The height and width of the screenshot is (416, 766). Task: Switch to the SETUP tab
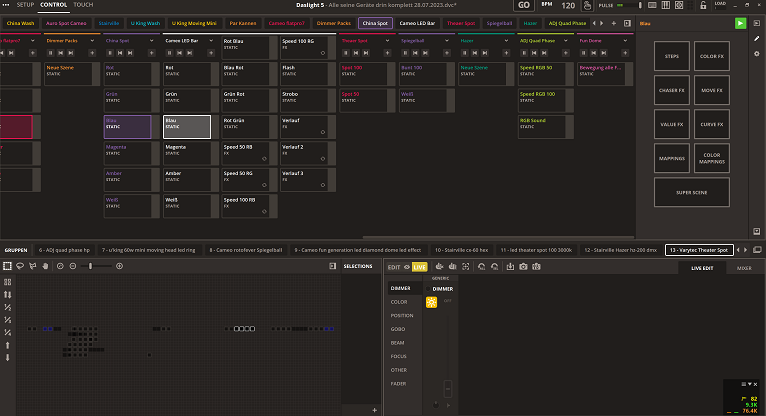[25, 5]
